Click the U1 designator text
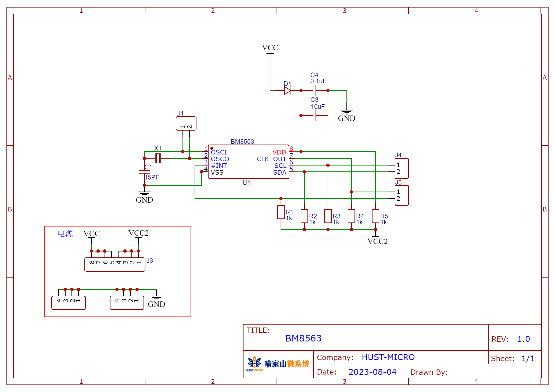555x392 pixels. point(246,183)
